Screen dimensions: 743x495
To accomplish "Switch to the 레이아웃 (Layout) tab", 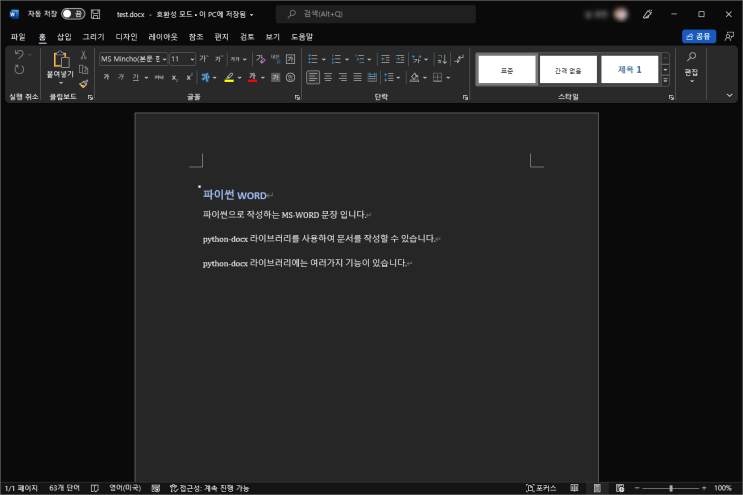I will click(163, 36).
